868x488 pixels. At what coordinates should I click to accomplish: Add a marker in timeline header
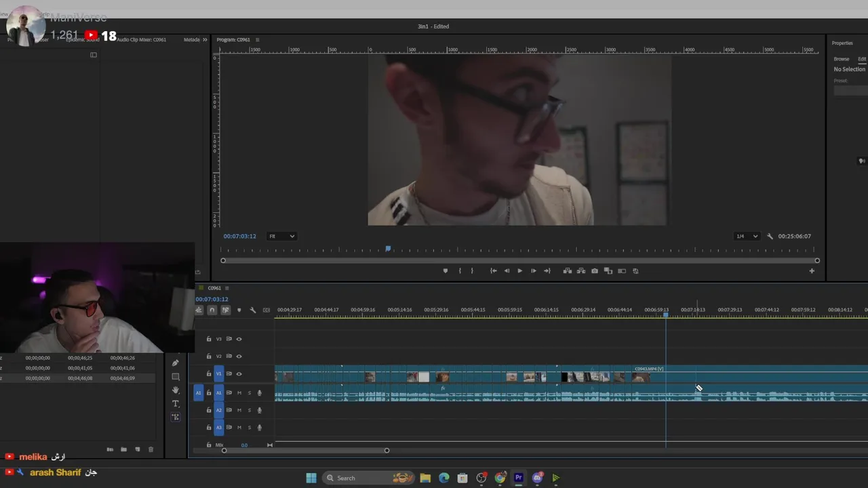point(239,310)
